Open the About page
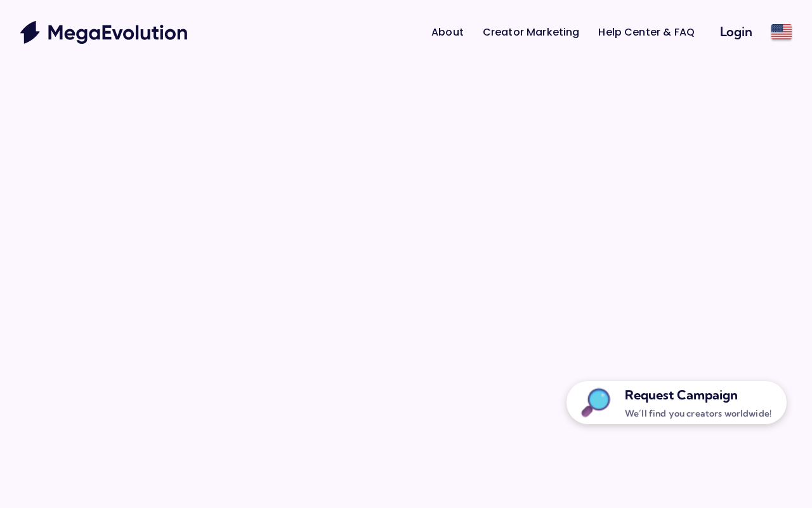Viewport: 812px width, 508px height. (447, 32)
